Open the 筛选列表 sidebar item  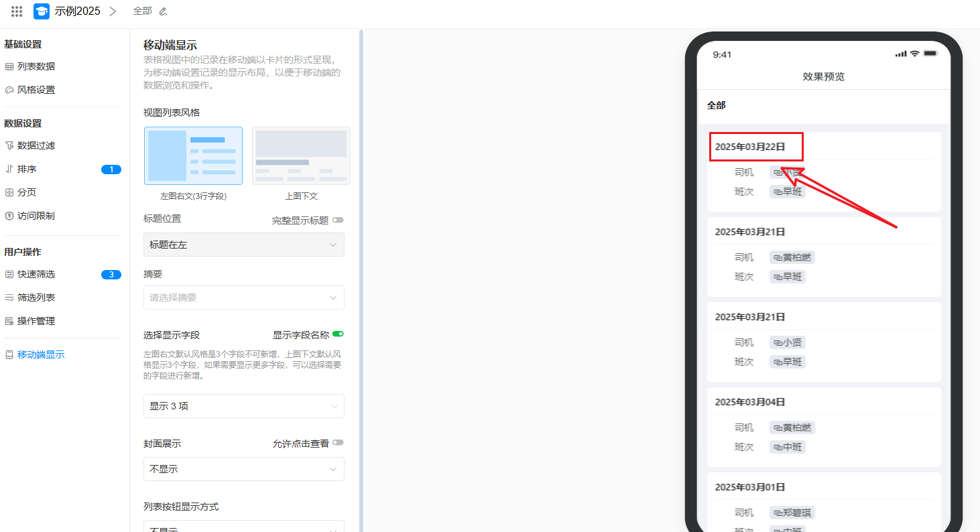pyautogui.click(x=36, y=297)
